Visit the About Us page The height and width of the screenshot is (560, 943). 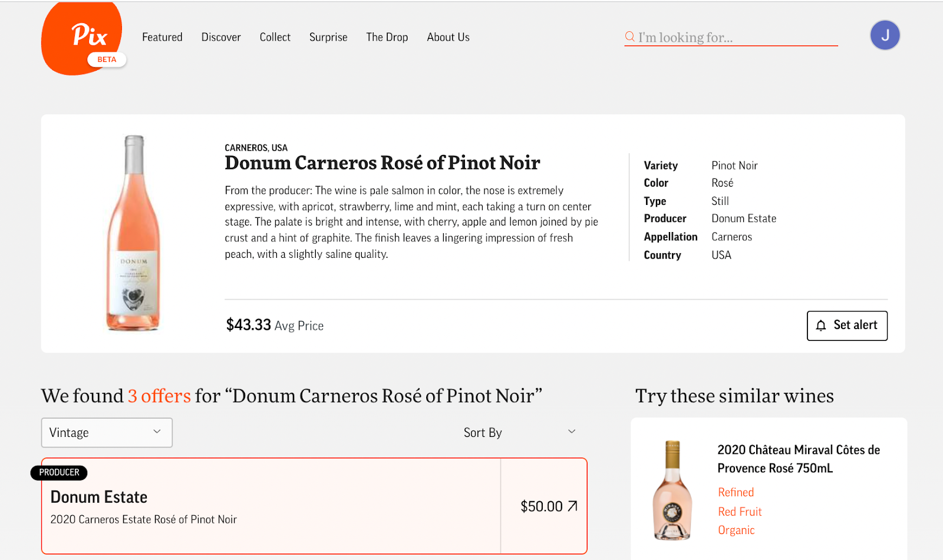448,37
